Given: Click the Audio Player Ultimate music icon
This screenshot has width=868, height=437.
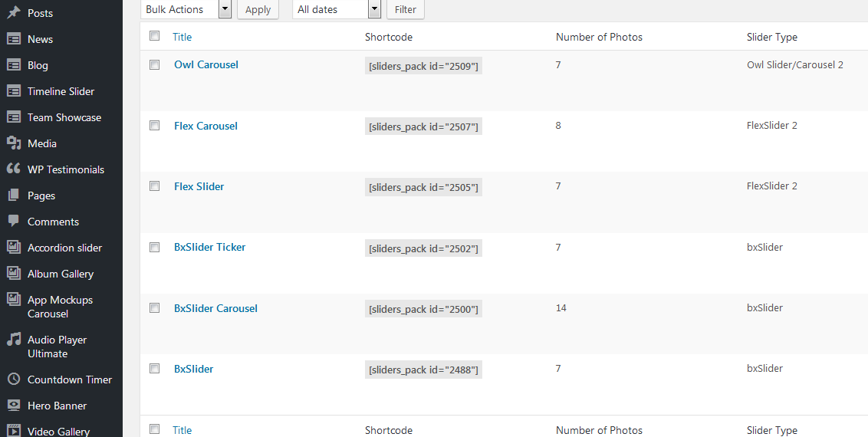Looking at the screenshot, I should tap(13, 340).
